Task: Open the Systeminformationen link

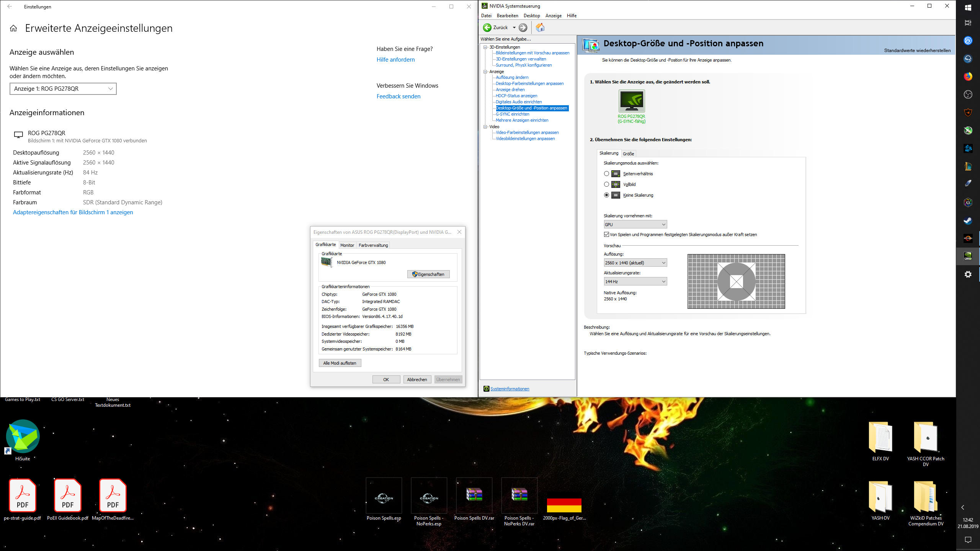Action: coord(510,389)
